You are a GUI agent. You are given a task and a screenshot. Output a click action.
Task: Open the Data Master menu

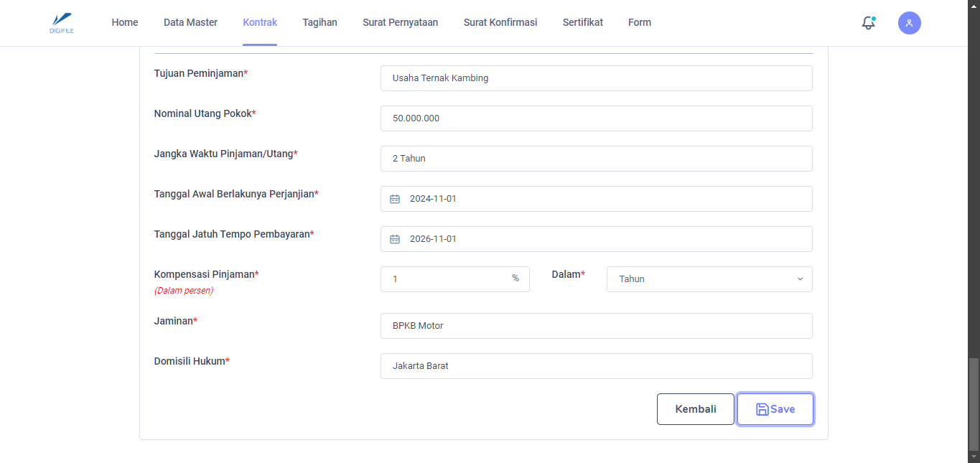190,22
